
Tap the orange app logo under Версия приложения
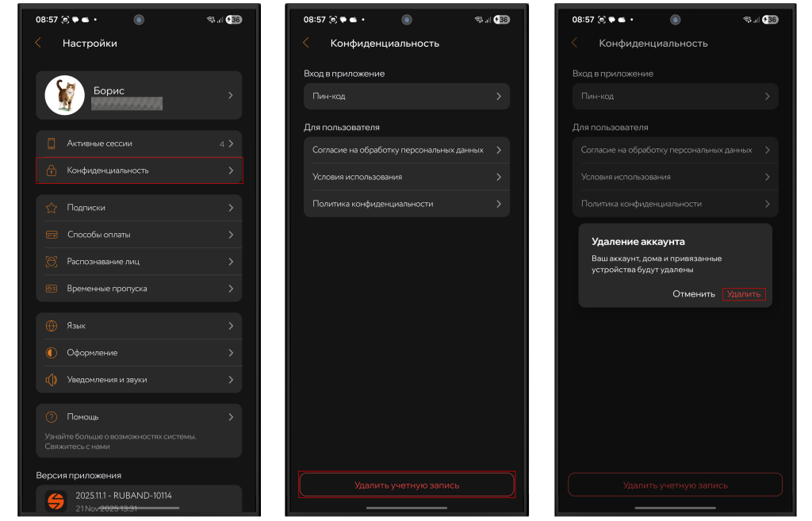coord(56,500)
